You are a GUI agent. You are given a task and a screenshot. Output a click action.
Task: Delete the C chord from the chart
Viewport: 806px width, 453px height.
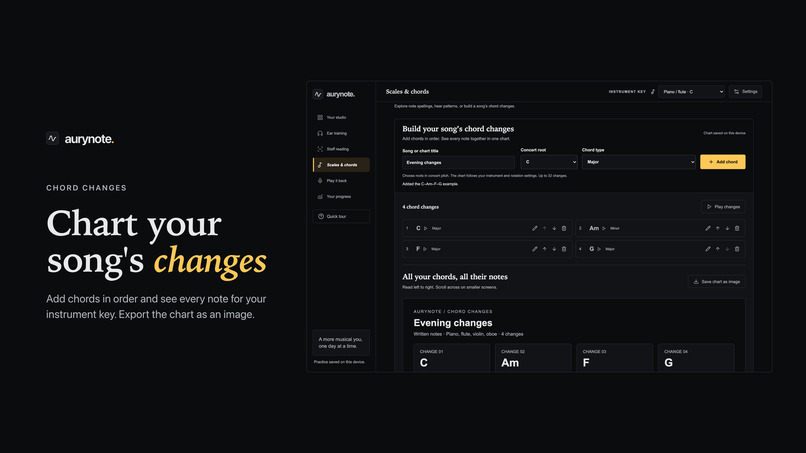pyautogui.click(x=564, y=228)
